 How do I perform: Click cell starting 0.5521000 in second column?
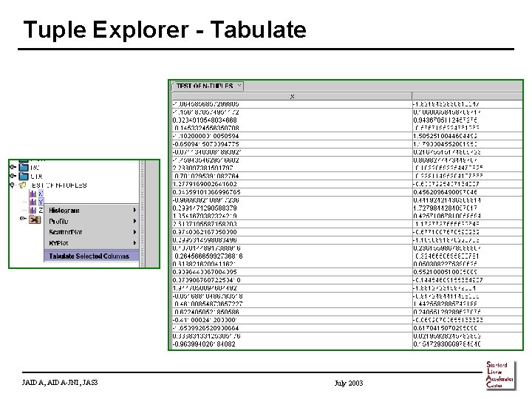[x=467, y=272]
